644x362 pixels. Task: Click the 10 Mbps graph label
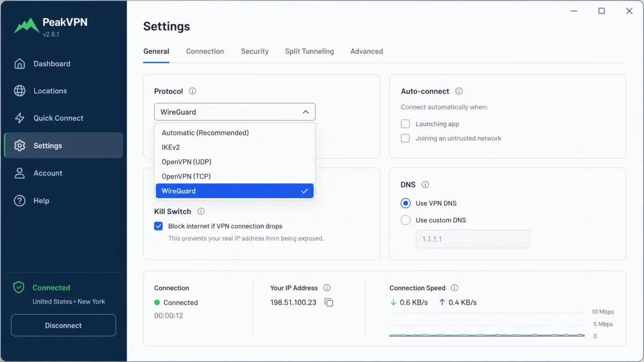pos(603,312)
